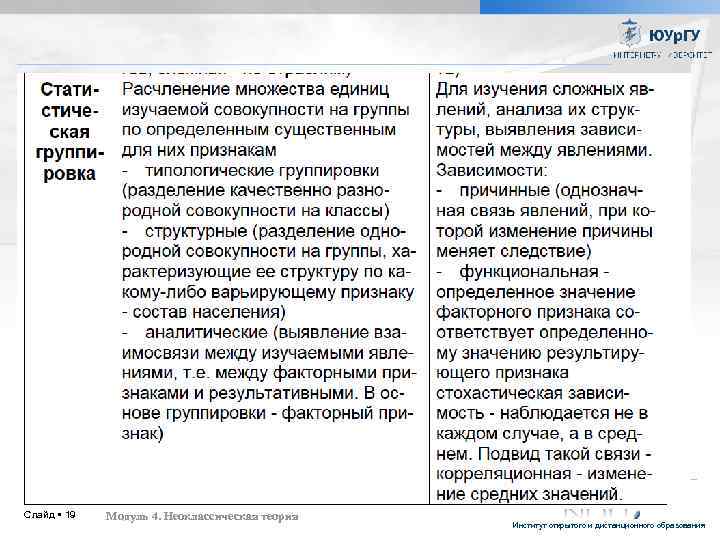This screenshot has height=540, width=720.
Task: Click line 'торой изменение причины'
Action: pyautogui.click(x=544, y=231)
